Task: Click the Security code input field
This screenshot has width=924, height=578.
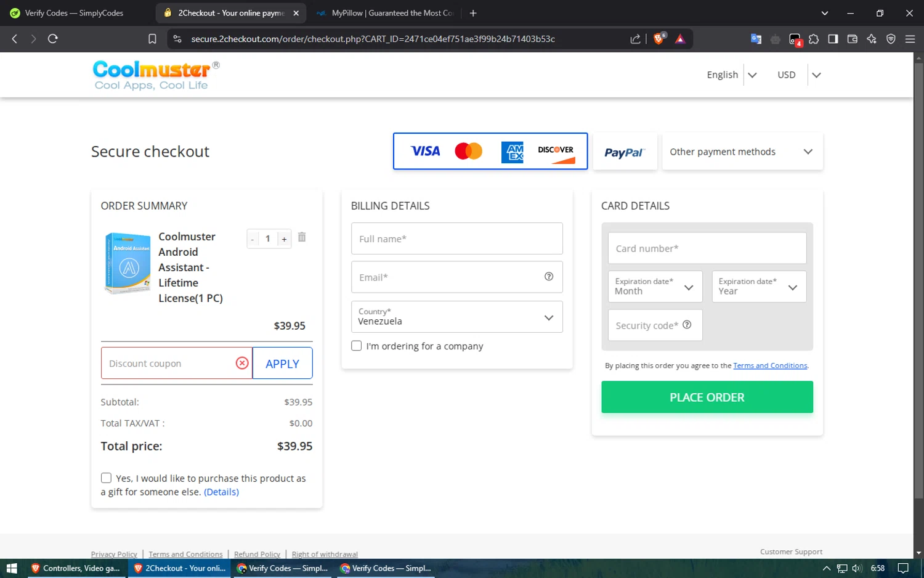Action: pyautogui.click(x=655, y=325)
